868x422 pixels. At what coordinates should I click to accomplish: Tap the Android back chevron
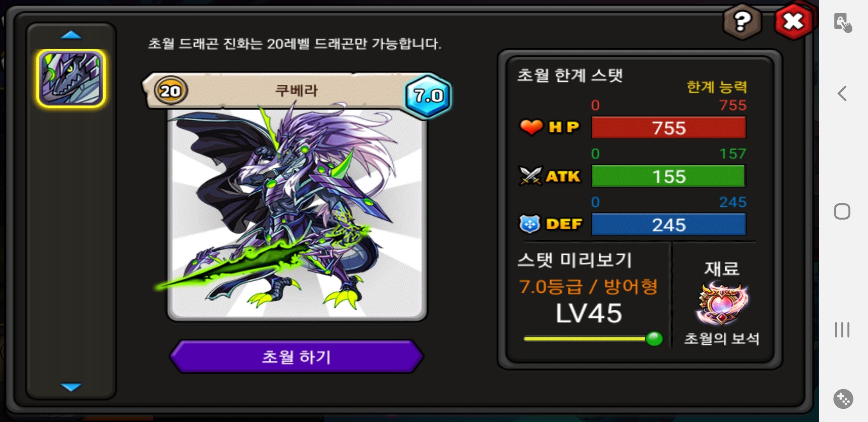pos(843,93)
